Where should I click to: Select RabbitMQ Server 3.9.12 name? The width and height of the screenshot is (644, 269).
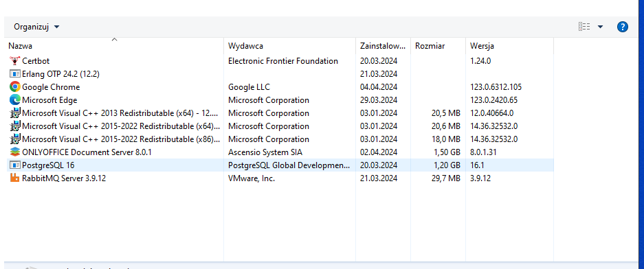coord(64,178)
